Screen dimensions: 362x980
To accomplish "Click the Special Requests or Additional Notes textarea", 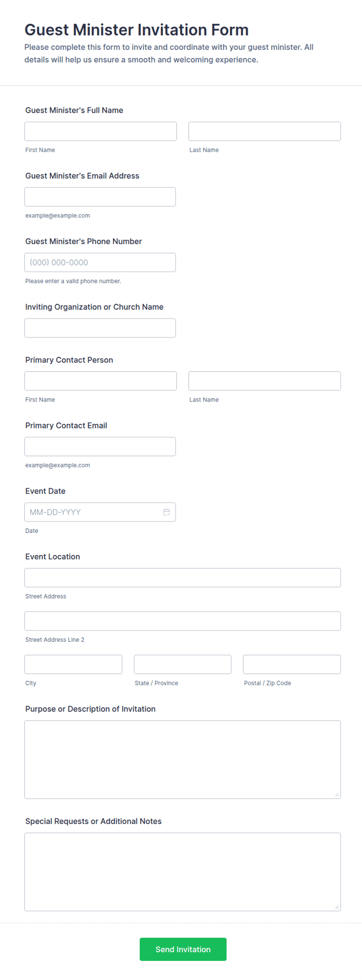I will click(x=183, y=872).
